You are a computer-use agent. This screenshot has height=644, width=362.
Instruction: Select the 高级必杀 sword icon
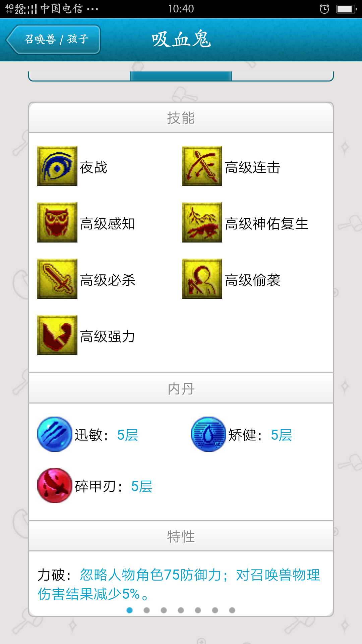(x=57, y=279)
